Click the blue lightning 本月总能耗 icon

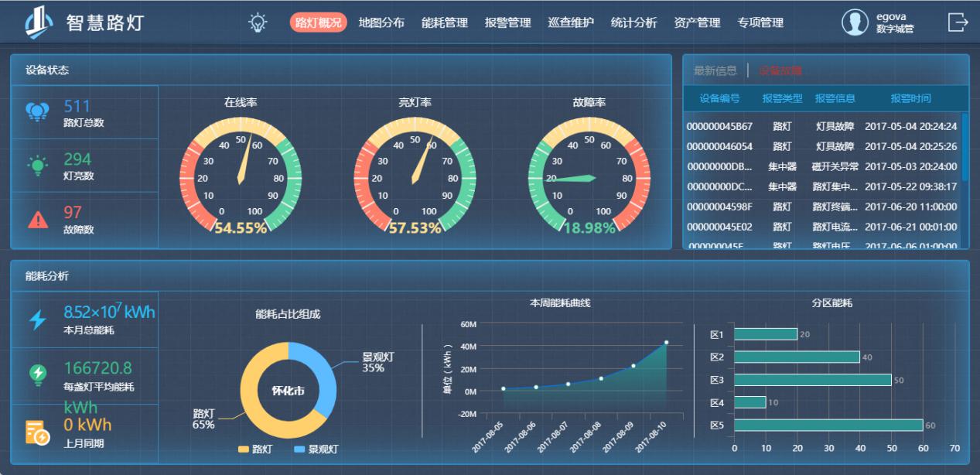click(37, 320)
